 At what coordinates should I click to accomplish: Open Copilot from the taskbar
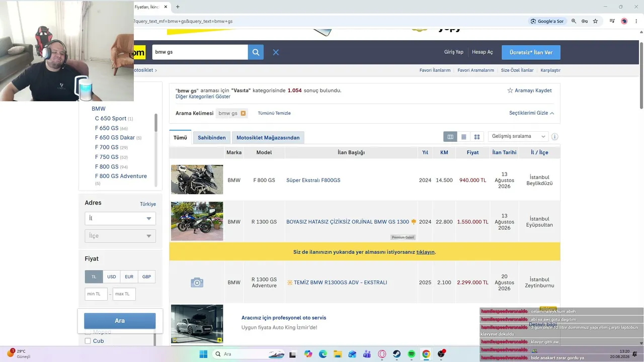click(x=308, y=354)
